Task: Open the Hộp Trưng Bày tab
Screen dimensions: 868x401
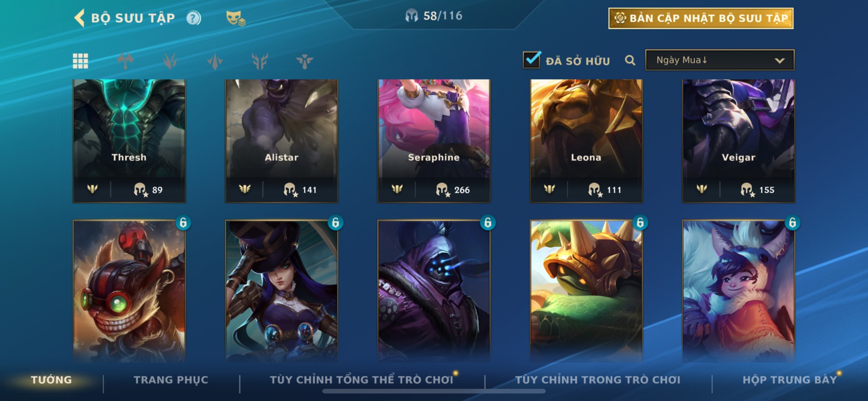Action: [x=789, y=380]
